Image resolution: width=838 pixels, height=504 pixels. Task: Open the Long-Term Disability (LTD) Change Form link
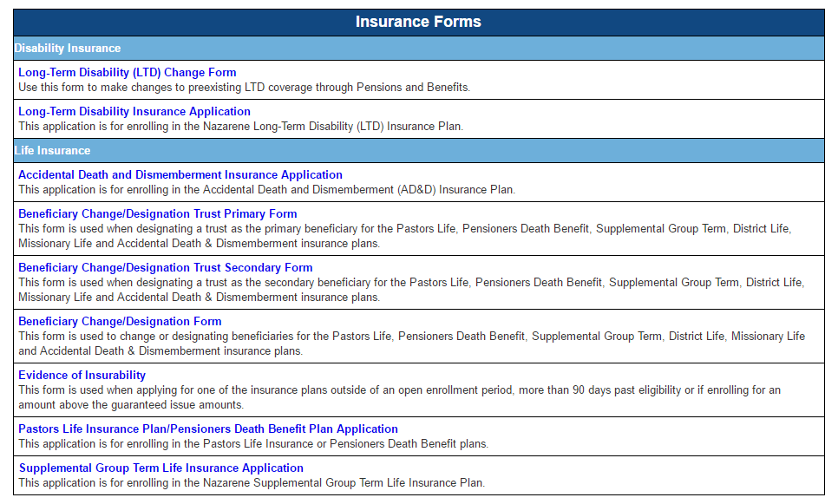[x=127, y=73]
